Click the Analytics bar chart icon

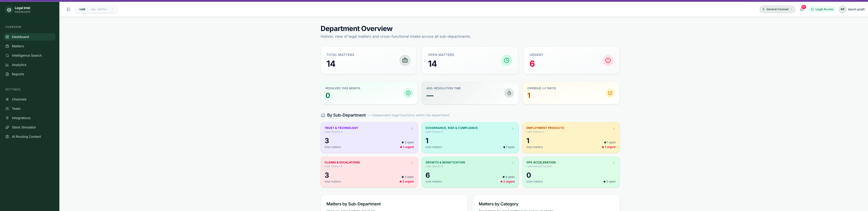(x=7, y=65)
